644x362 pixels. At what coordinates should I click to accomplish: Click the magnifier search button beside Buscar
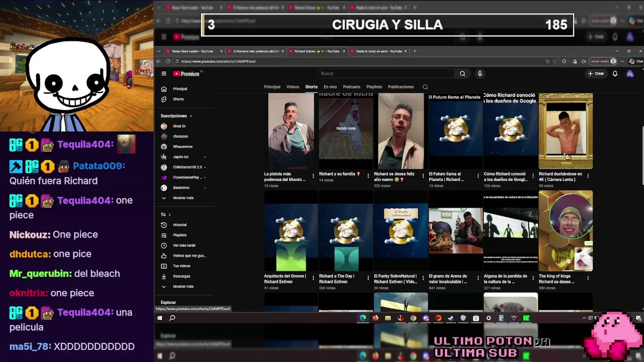click(462, 73)
